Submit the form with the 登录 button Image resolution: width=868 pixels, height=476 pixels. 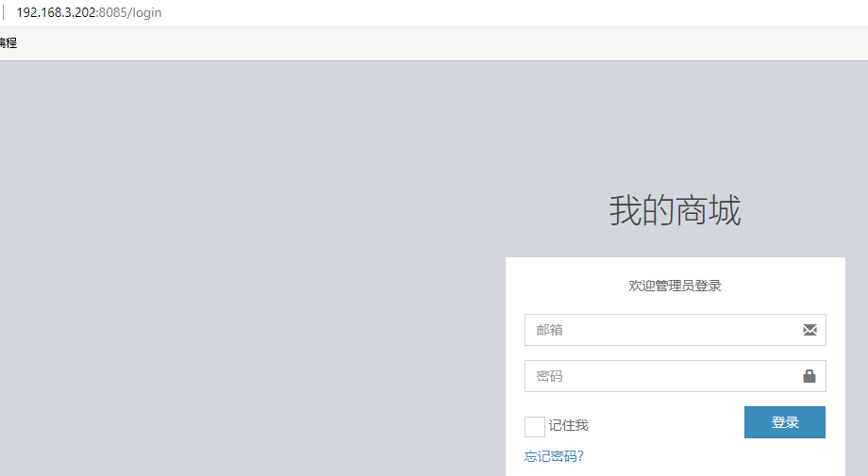[784, 422]
